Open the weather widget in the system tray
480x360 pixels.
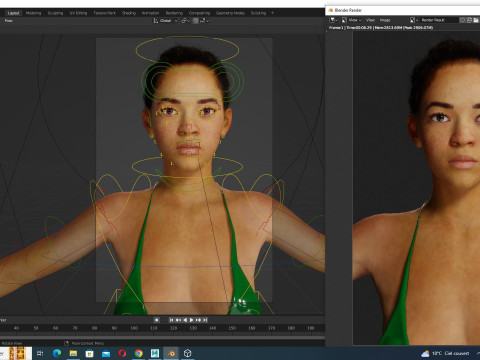coord(446,353)
